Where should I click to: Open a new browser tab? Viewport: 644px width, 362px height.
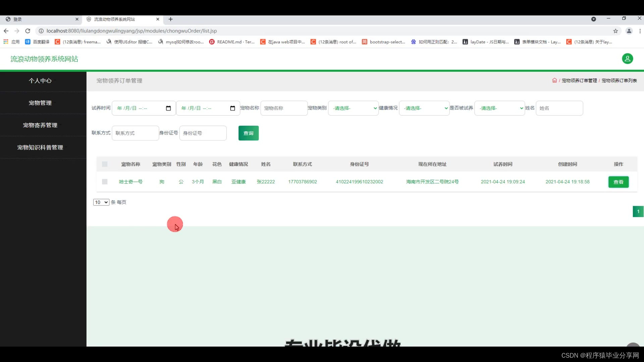170,19
